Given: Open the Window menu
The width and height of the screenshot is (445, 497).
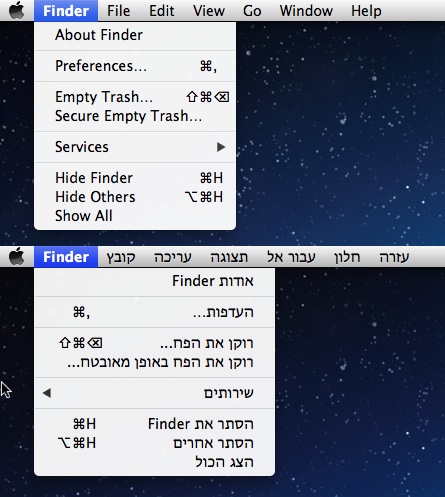Looking at the screenshot, I should pyautogui.click(x=306, y=11).
